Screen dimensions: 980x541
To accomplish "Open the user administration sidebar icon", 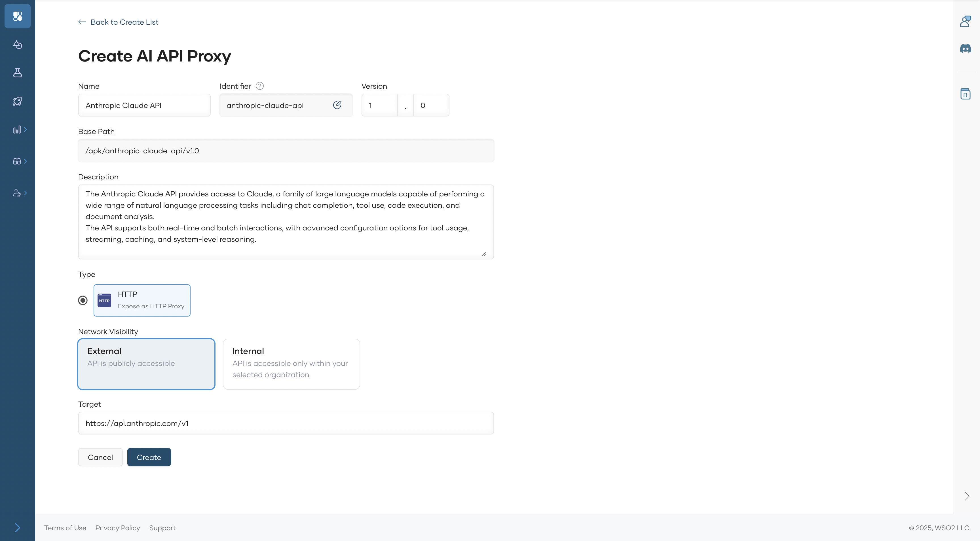I will 18,193.
